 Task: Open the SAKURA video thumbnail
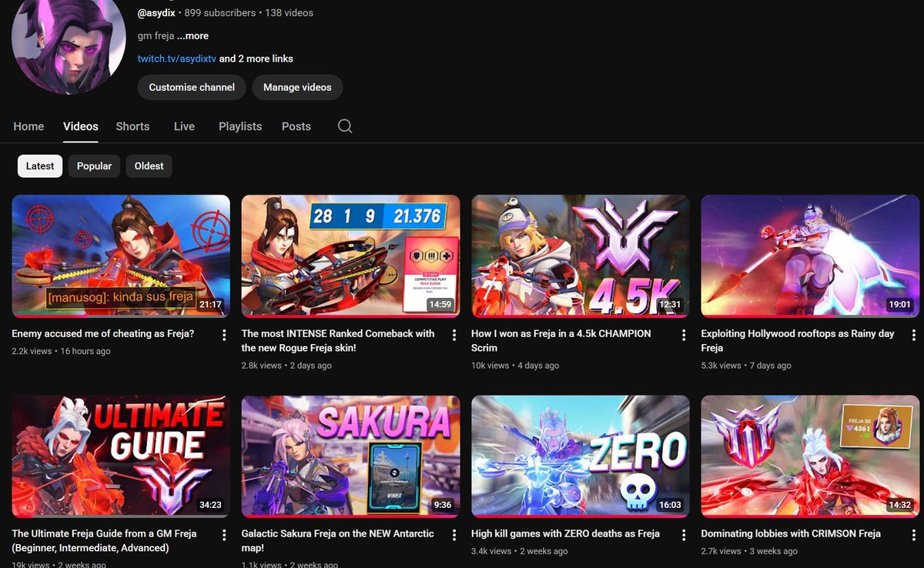coord(351,456)
